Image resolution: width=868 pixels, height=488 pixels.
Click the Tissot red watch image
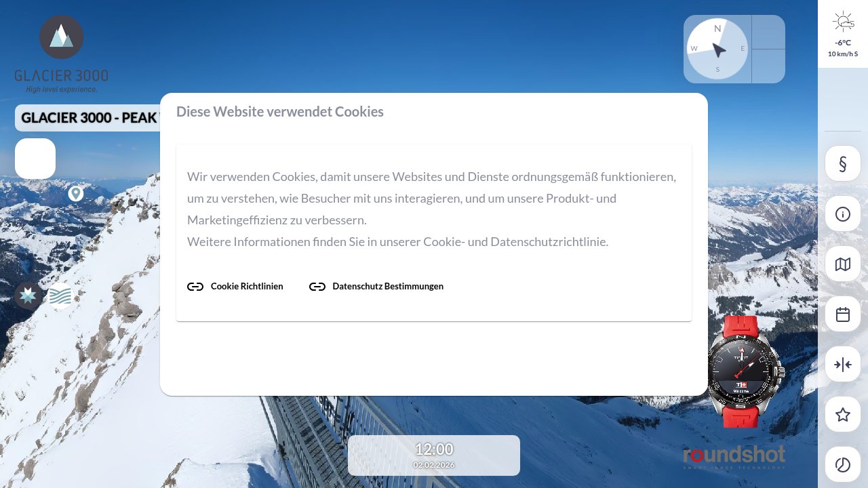tap(745, 371)
